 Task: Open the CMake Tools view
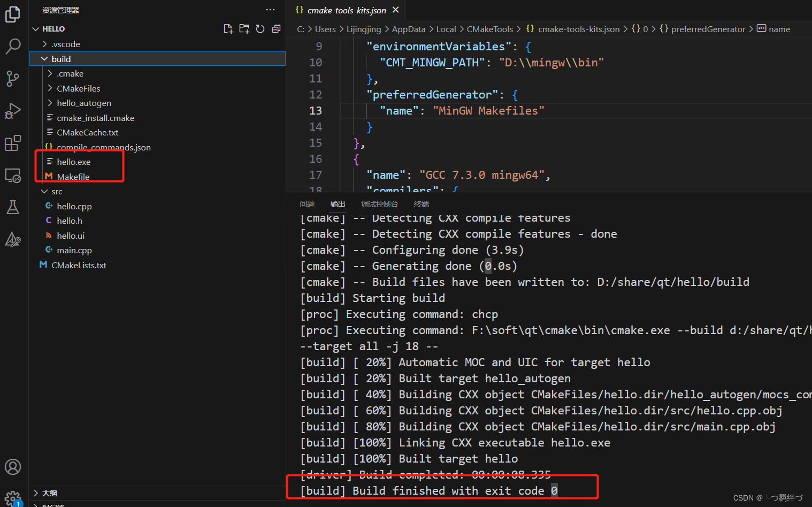pos(13,239)
